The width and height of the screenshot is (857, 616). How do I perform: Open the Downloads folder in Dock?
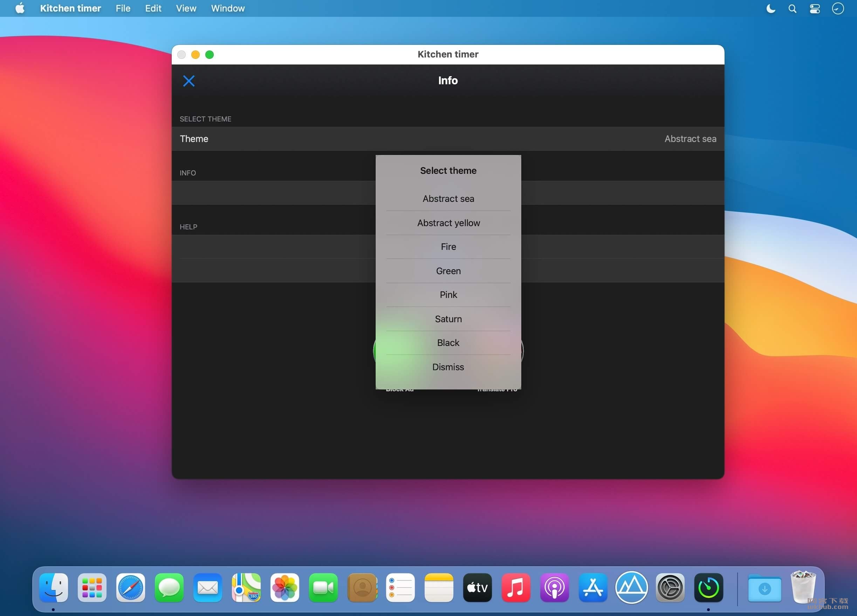click(x=765, y=588)
